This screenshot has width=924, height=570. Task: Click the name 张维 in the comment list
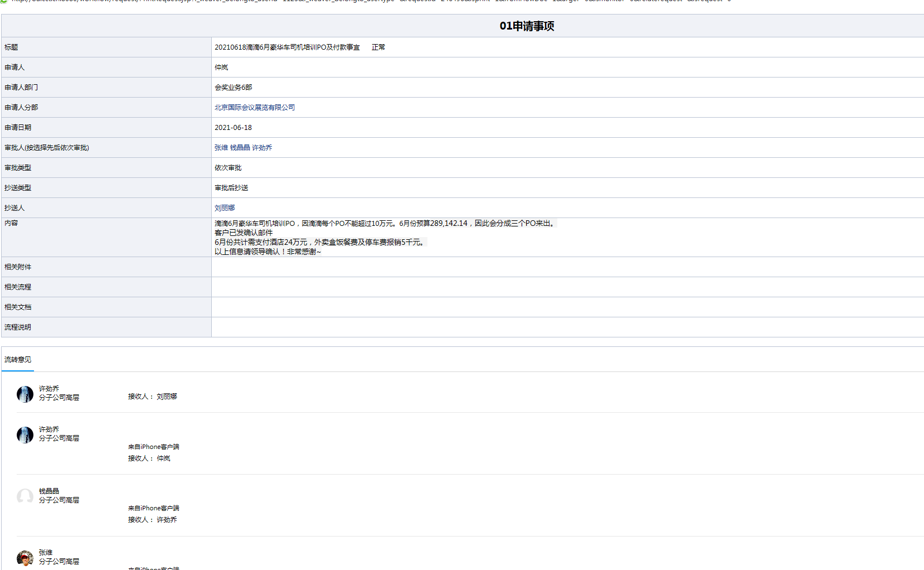46,553
